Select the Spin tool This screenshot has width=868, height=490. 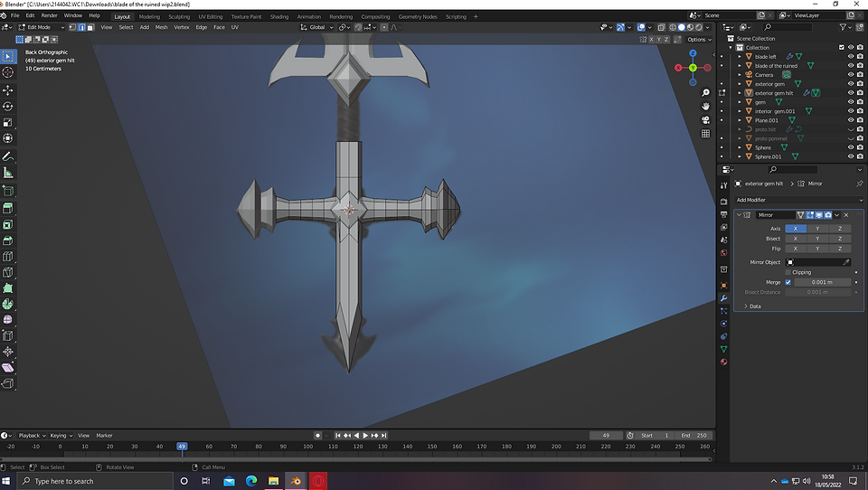[x=8, y=304]
